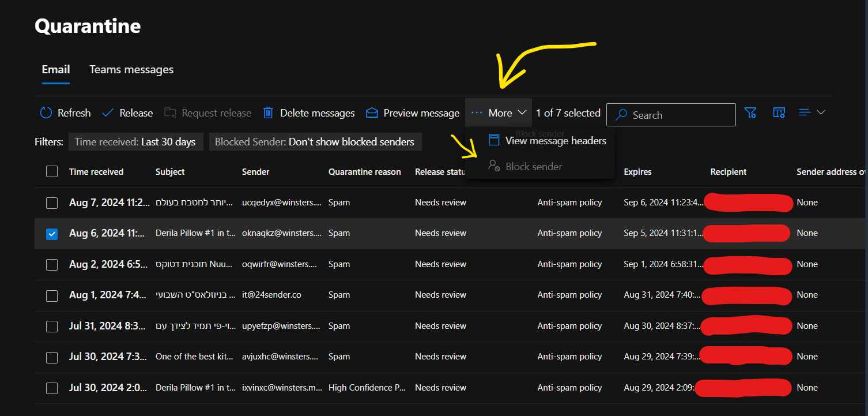Click the Refresh icon
This screenshot has width=868, height=416.
point(46,113)
